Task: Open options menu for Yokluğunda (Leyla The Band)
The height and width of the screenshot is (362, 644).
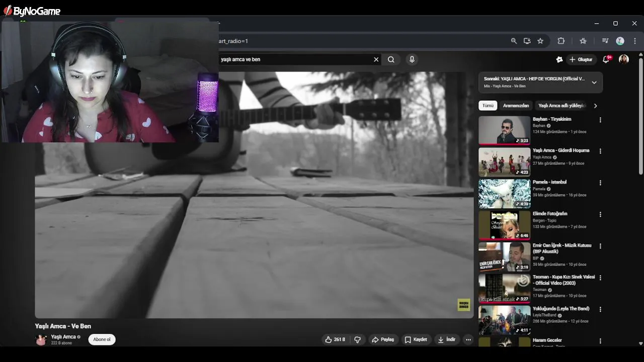Action: point(600,309)
